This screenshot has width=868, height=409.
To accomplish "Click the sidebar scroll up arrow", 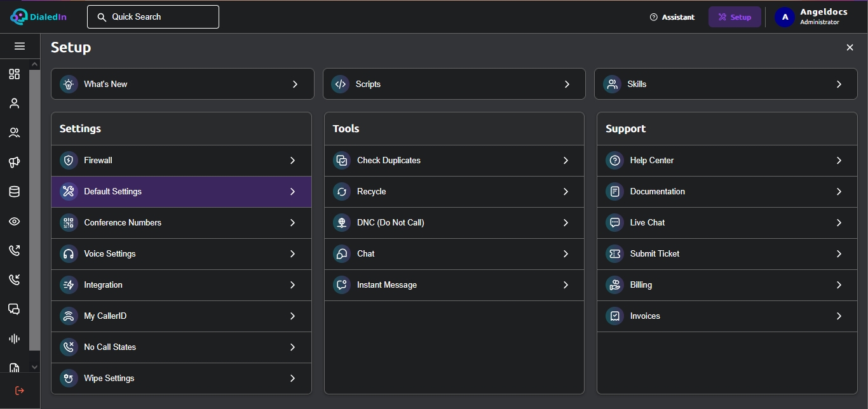I will point(35,64).
